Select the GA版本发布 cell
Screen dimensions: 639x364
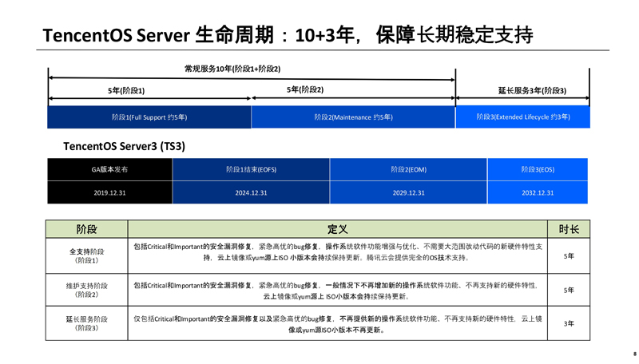(x=109, y=169)
